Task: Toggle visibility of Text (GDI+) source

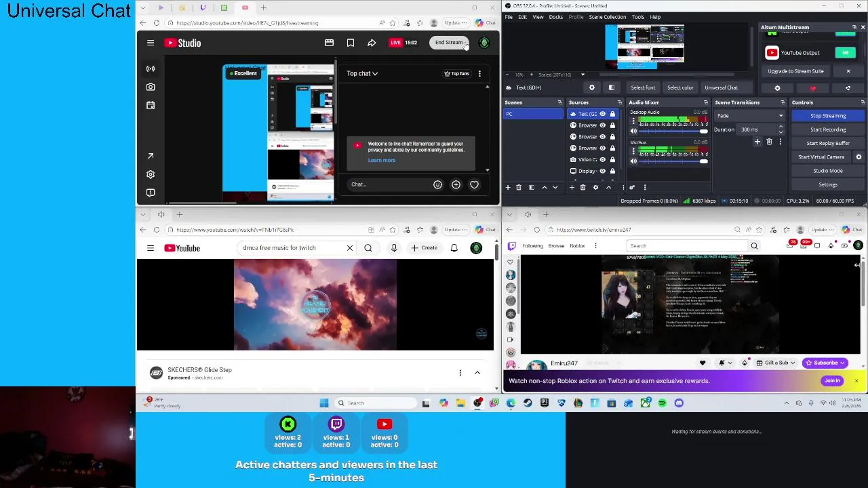Action: coord(602,114)
